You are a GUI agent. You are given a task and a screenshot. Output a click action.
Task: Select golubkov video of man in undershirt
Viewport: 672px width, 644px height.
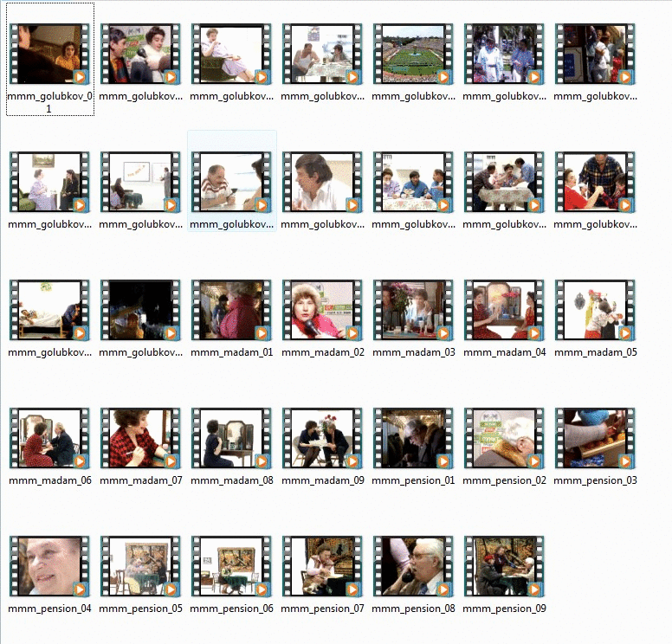[x=322, y=54]
